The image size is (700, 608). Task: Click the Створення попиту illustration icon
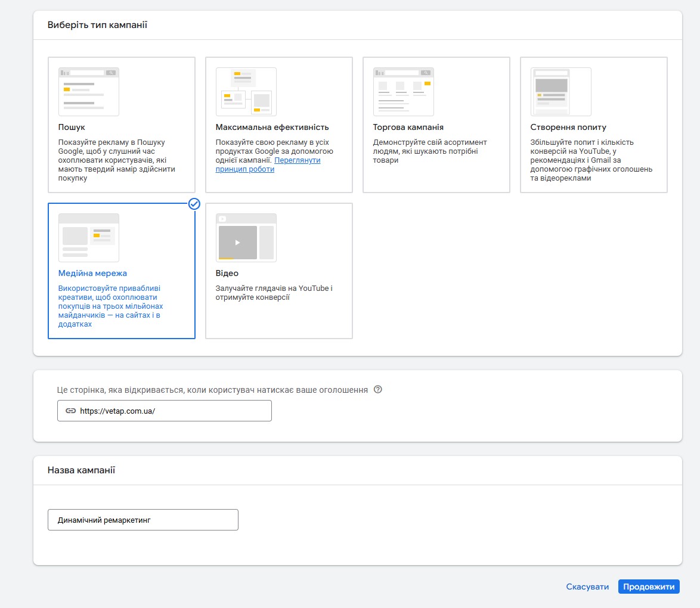[560, 91]
